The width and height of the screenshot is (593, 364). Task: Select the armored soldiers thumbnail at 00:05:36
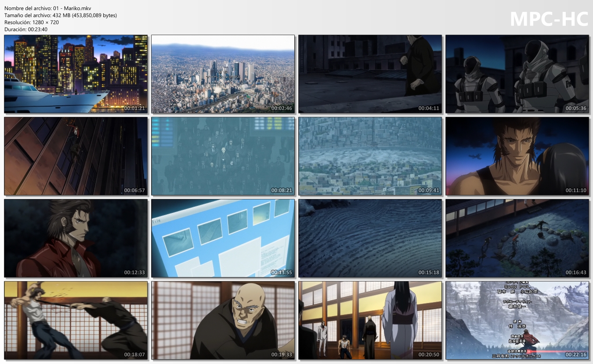[x=517, y=74]
